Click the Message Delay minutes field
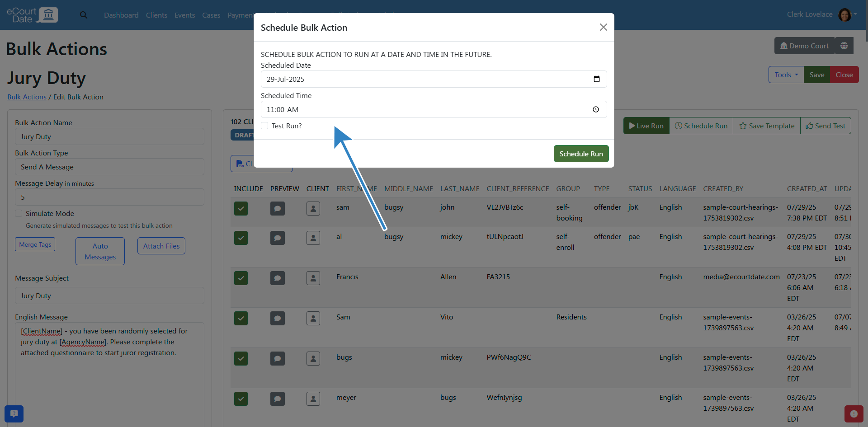 [x=109, y=197]
